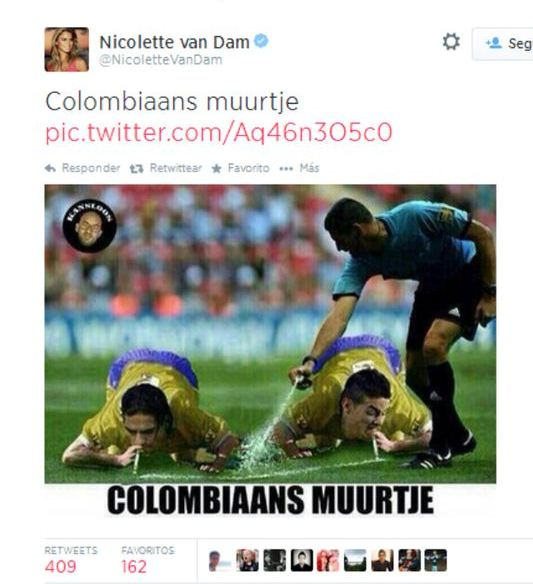Click the circular Kanaloon logo in image

(89, 226)
